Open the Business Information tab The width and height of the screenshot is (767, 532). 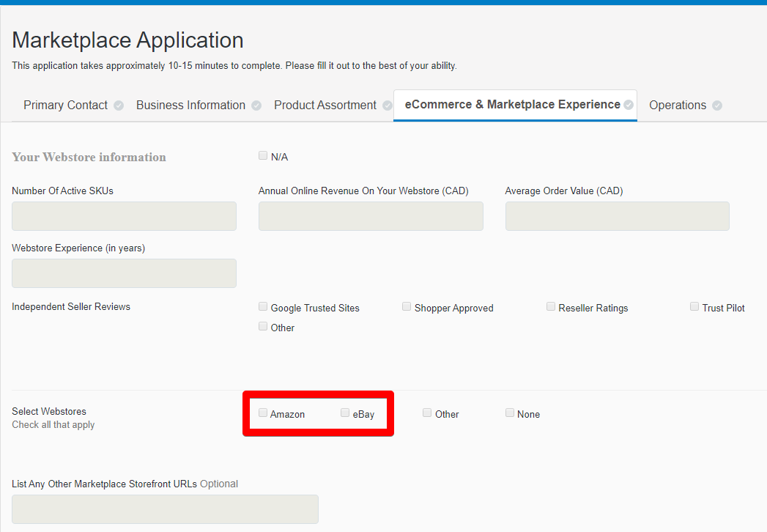point(190,105)
